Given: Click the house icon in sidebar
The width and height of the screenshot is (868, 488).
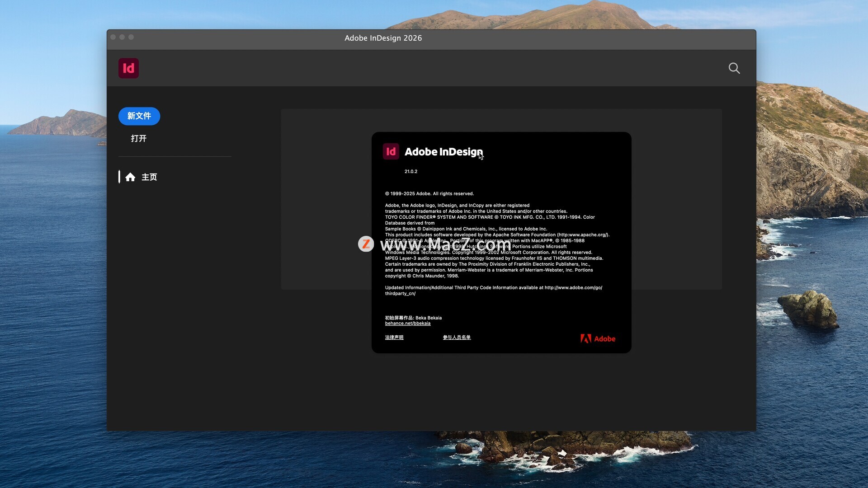Looking at the screenshot, I should (130, 177).
